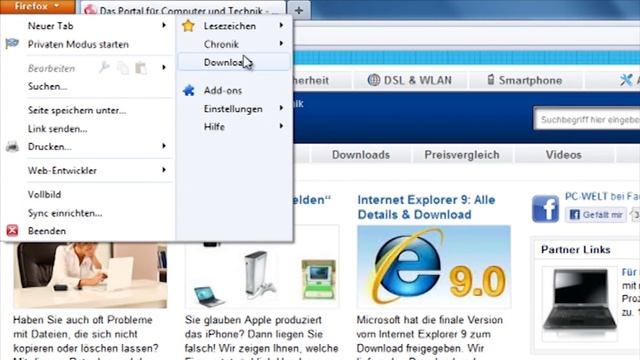Screen dimensions: 640x360
Task: Expand the Neuer Tab submenu arrow
Action: [x=164, y=25]
